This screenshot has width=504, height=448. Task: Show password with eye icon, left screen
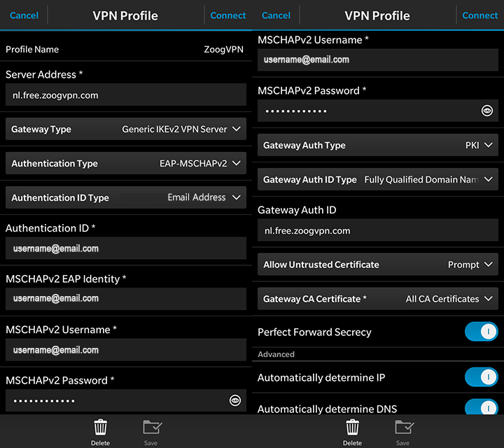click(x=235, y=400)
